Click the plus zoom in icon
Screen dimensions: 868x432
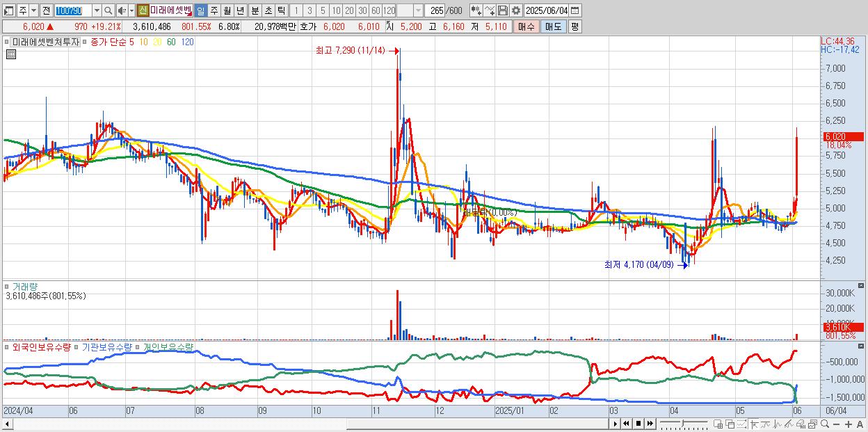(848, 424)
